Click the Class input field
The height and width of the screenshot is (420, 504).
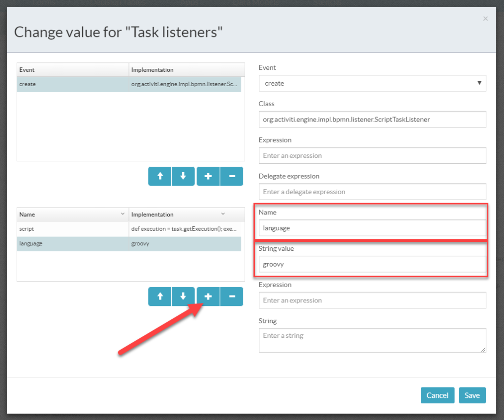(x=372, y=120)
